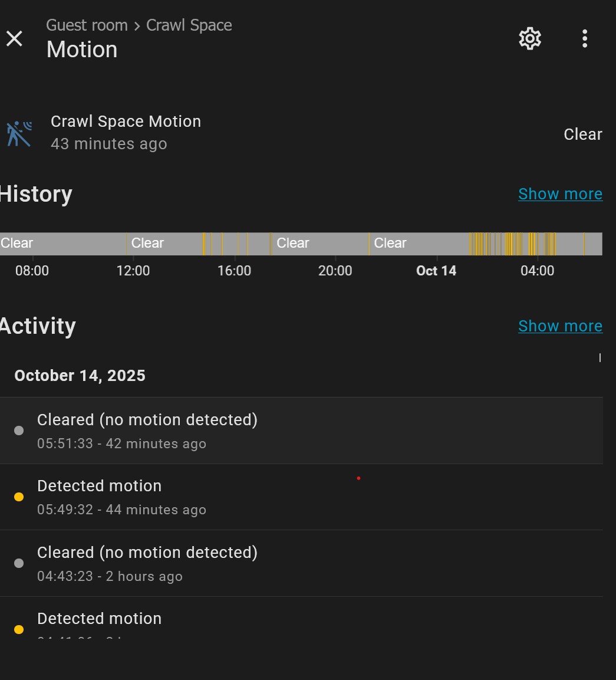
Task: Click the yellow dot beside the 05:49:32 Detected motion entry
Action: click(x=19, y=497)
